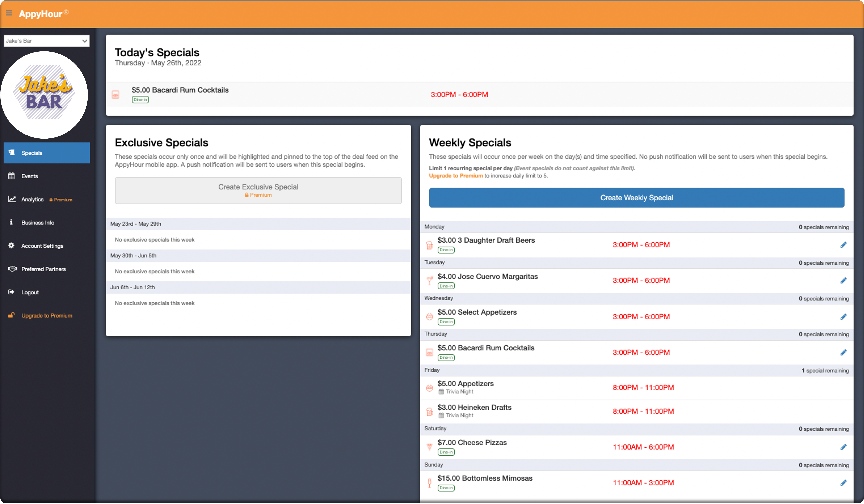Open Business Info page
This screenshot has width=864, height=504.
pyautogui.click(x=38, y=222)
